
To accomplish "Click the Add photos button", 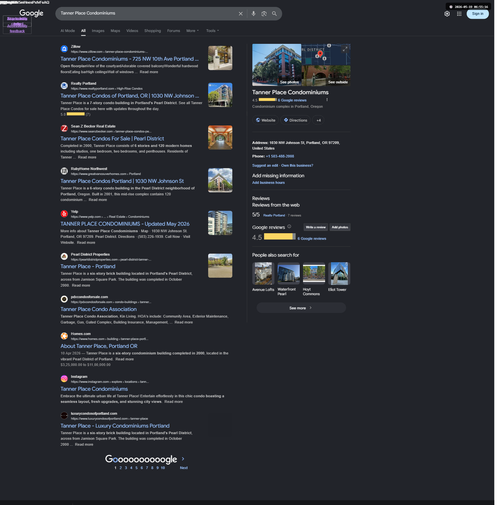I will pyautogui.click(x=340, y=227).
